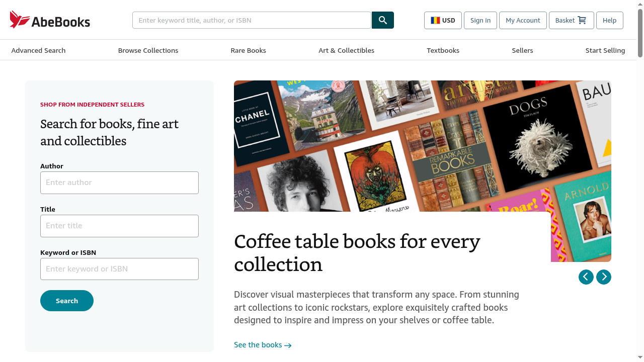This screenshot has height=362, width=644.
Task: Click the Enter author input field
Action: click(119, 183)
